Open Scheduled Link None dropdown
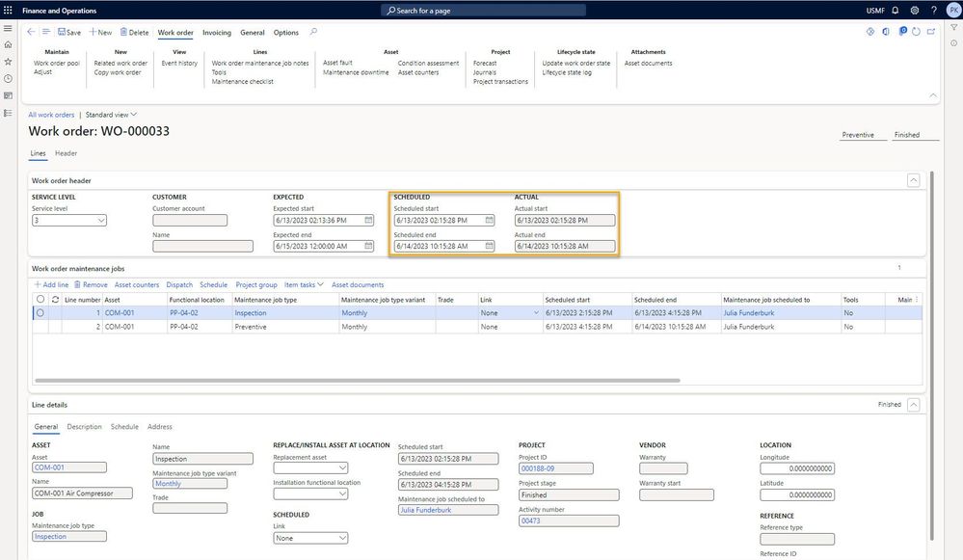Image resolution: width=963 pixels, height=560 pixels. [x=343, y=538]
